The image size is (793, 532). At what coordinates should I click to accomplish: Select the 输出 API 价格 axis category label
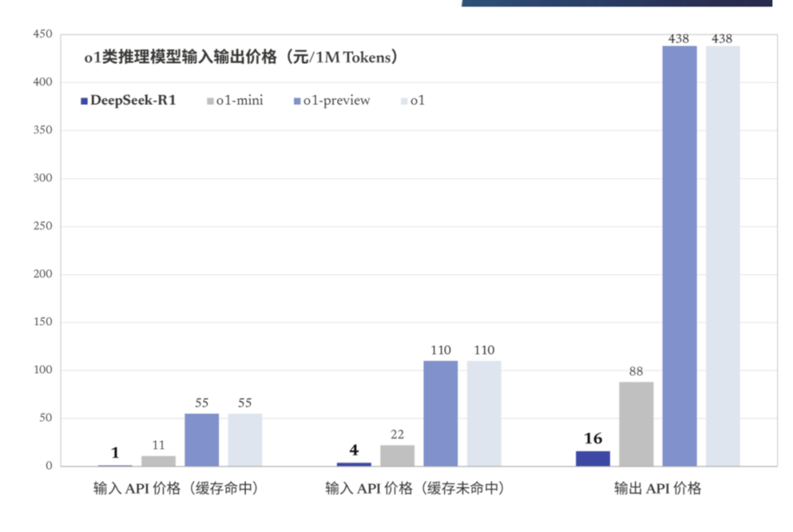tap(657, 488)
